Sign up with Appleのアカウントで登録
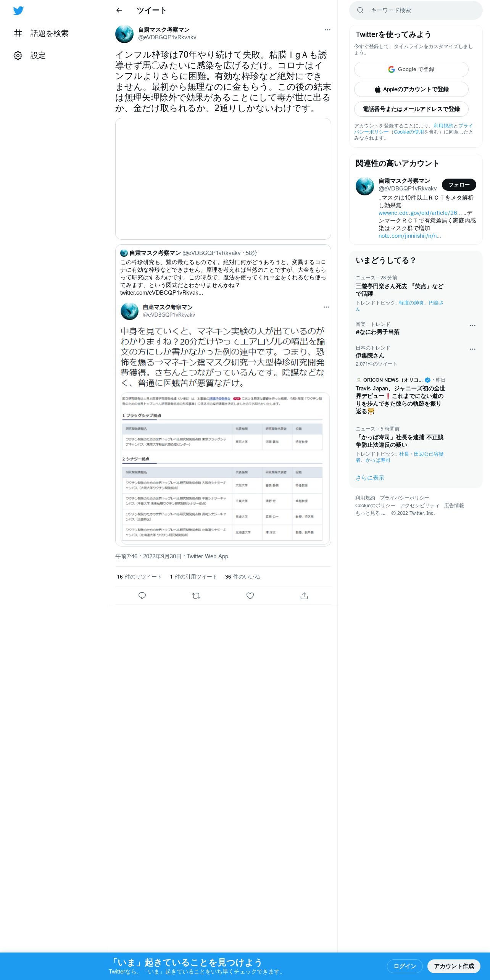This screenshot has width=490, height=980. point(411,89)
